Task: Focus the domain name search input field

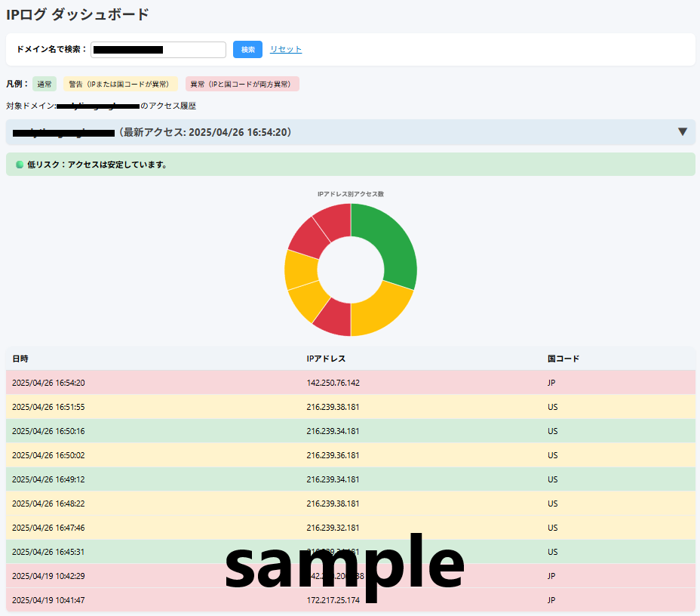Action: 158,50
